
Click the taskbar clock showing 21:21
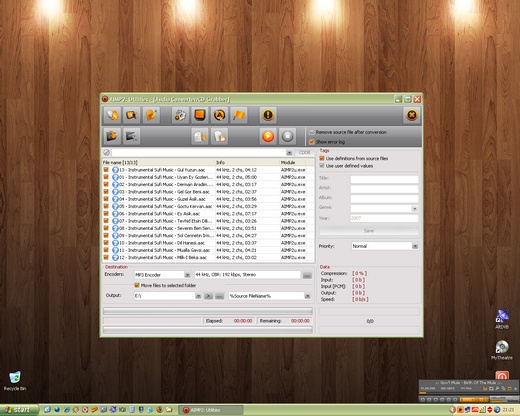point(508,410)
